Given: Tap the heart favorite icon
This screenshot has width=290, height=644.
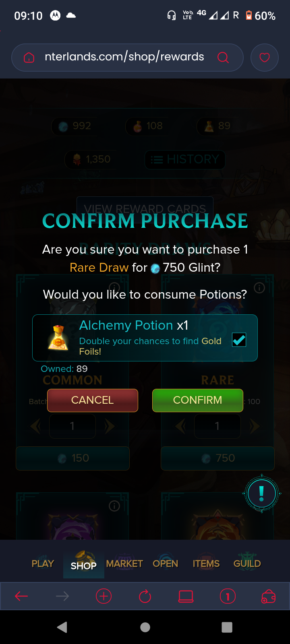Looking at the screenshot, I should coord(265,58).
